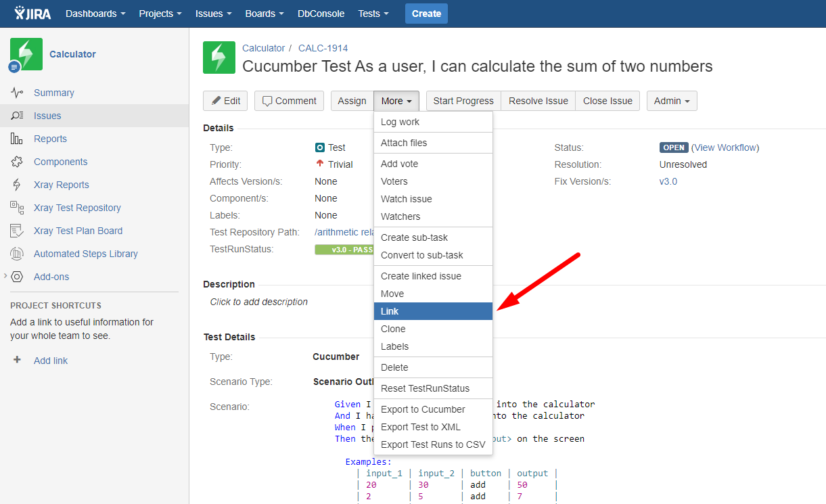Open the Boards dropdown menu
The height and width of the screenshot is (504, 826).
[265, 14]
